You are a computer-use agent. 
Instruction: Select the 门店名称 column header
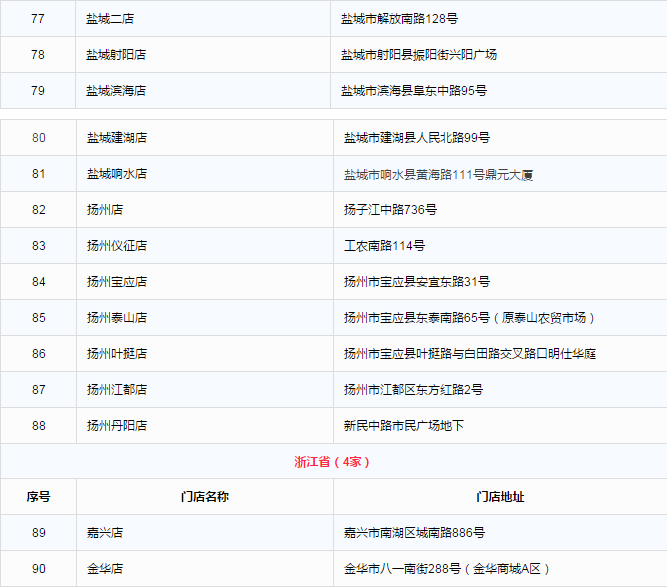205,497
